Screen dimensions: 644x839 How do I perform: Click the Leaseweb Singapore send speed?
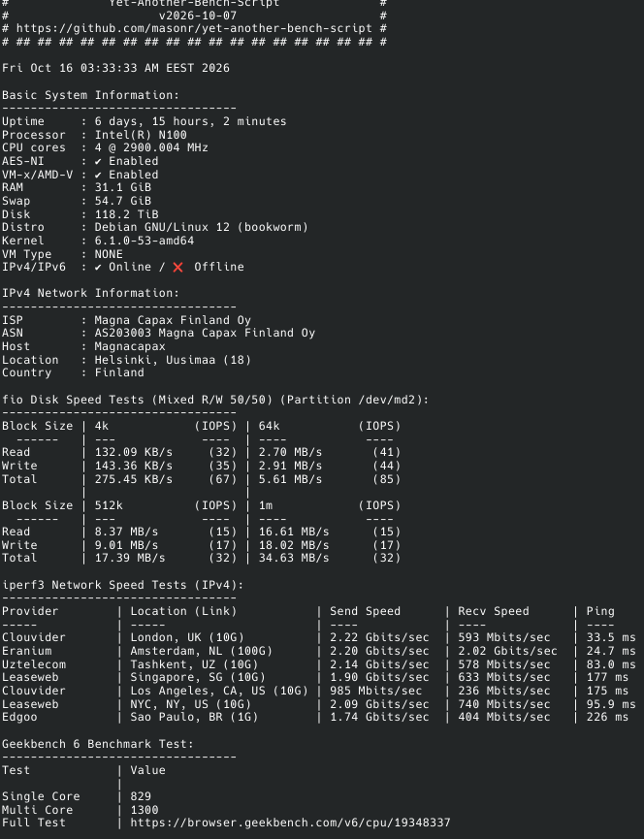[x=379, y=677]
